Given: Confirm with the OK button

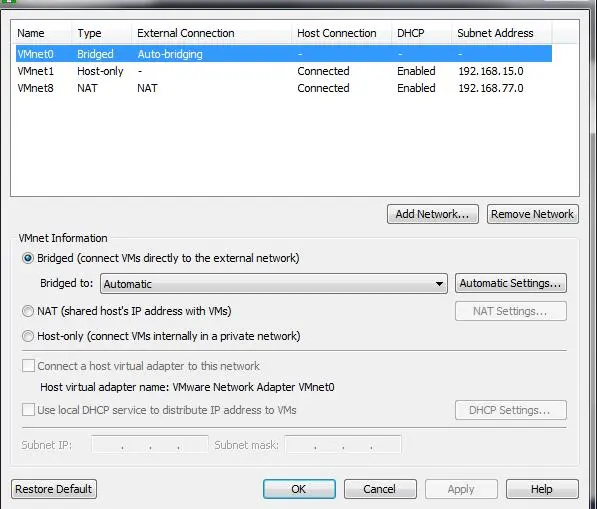Looking at the screenshot, I should tap(299, 489).
